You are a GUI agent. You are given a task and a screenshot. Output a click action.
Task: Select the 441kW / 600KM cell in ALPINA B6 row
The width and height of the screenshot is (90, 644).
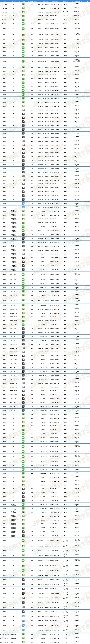tap(55, 8)
